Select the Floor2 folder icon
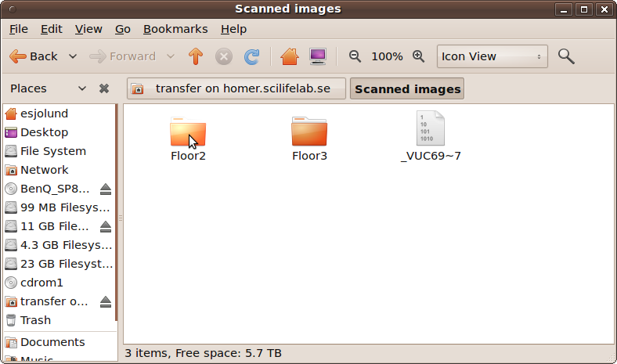617x364 pixels. (188, 132)
